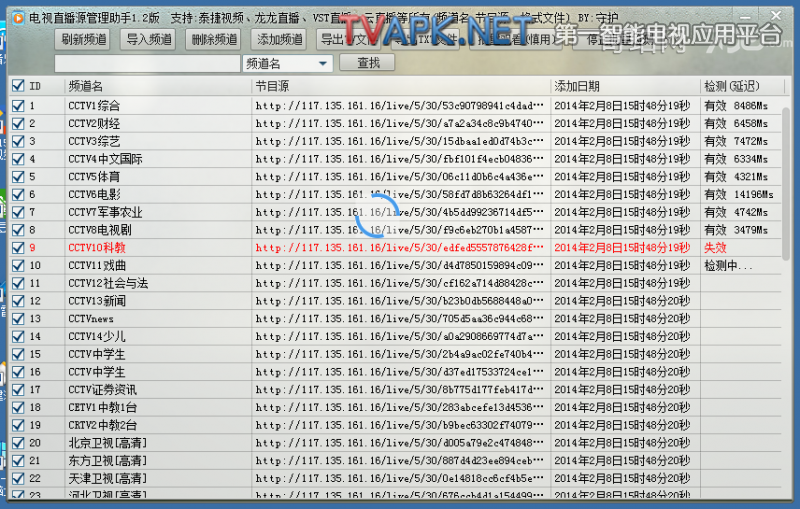Viewport: 800px width, 509px height.
Task: Toggle the checkbox for CCTV4中文国际 row
Action: pos(18,159)
